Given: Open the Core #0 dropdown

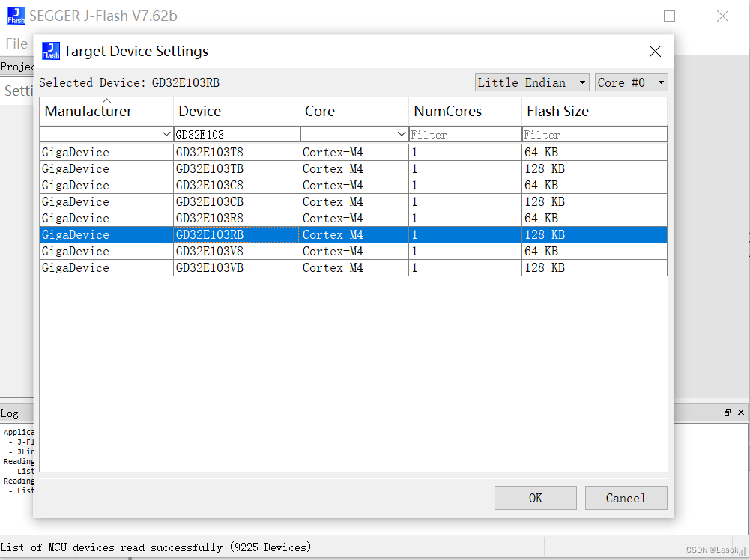Looking at the screenshot, I should coord(632,82).
